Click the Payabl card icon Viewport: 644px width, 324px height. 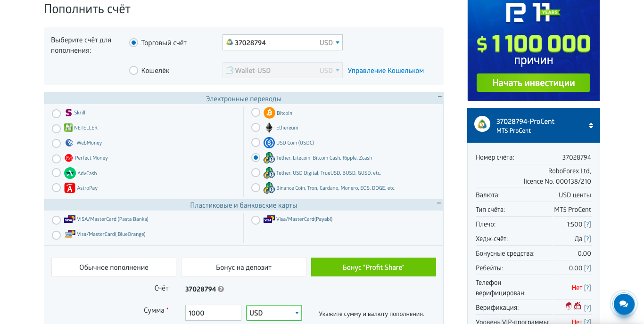[x=269, y=219]
